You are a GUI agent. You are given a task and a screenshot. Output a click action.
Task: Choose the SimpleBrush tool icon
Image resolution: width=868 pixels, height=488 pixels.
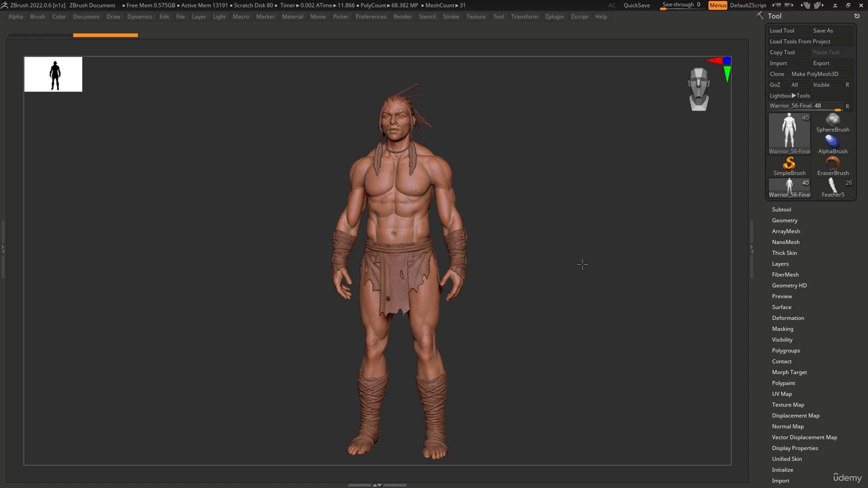789,163
